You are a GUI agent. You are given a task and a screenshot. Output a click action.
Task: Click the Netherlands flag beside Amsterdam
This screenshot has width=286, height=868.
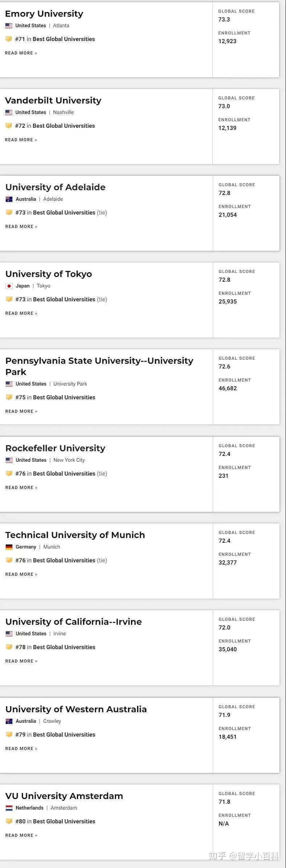coord(9,808)
